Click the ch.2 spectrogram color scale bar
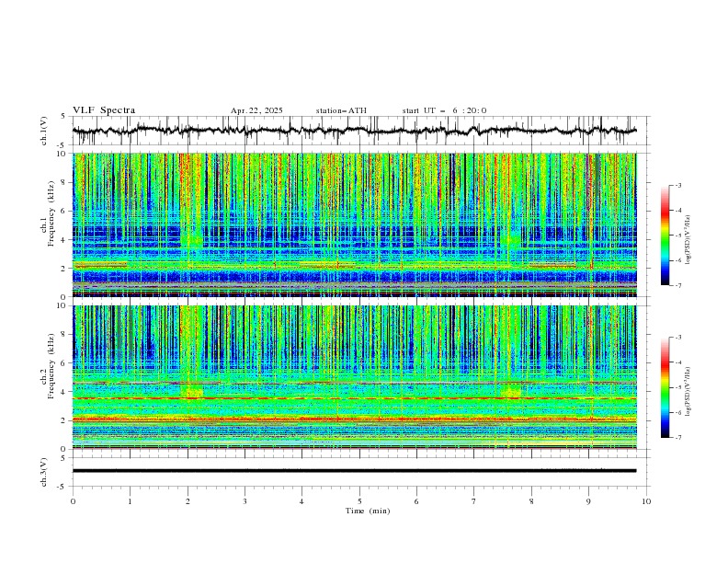This screenshot has width=728, height=563. pyautogui.click(x=665, y=387)
